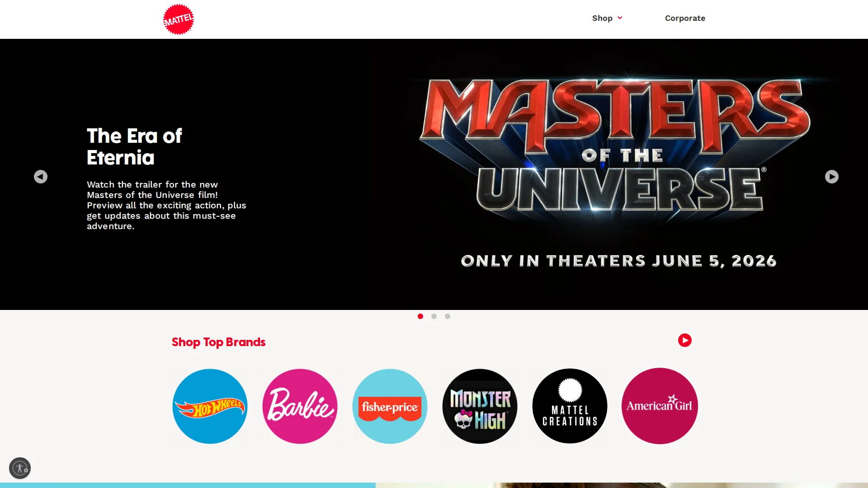The width and height of the screenshot is (868, 488).
Task: Select the third carousel dot indicator
Action: (x=448, y=316)
